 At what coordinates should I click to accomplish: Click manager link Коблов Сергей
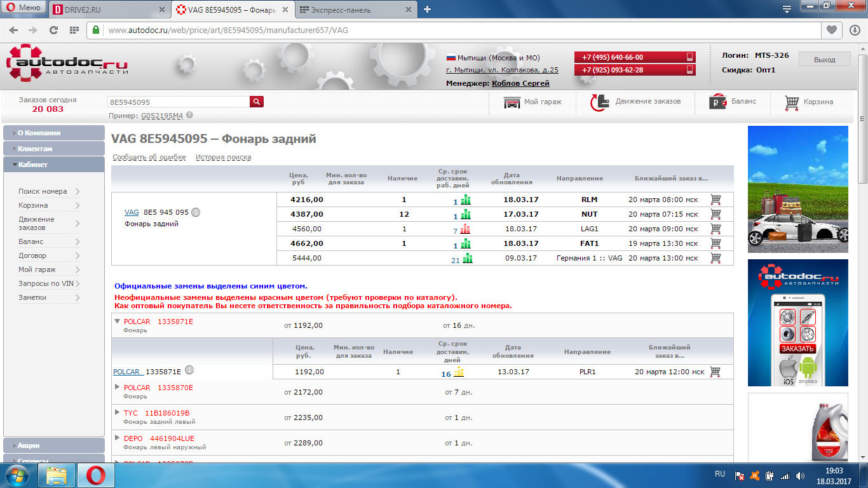click(520, 83)
